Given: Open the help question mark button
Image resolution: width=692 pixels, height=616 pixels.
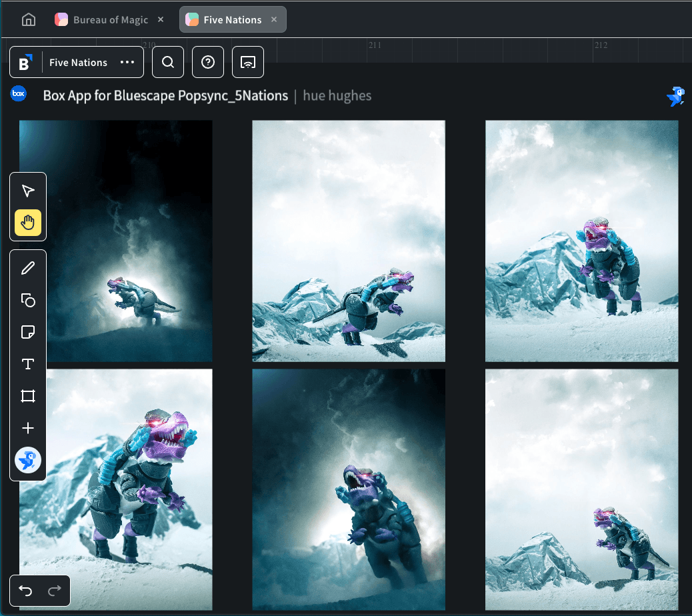Looking at the screenshot, I should point(208,63).
